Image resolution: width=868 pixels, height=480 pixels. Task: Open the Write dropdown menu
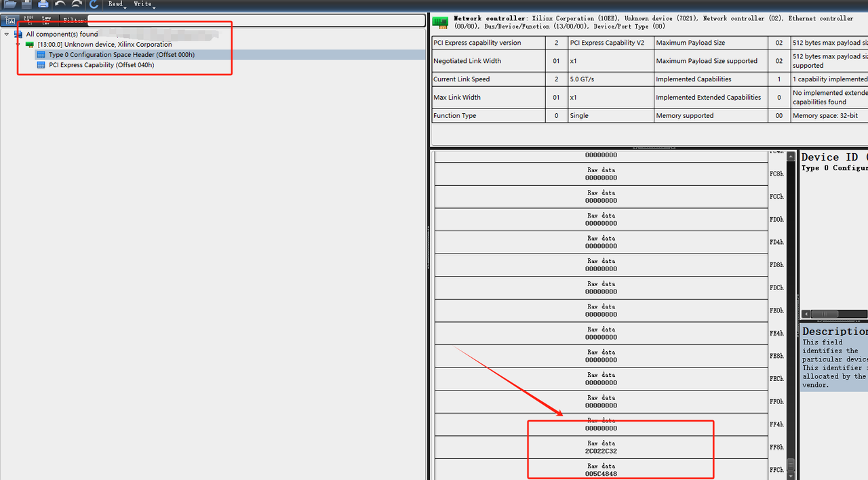point(144,4)
